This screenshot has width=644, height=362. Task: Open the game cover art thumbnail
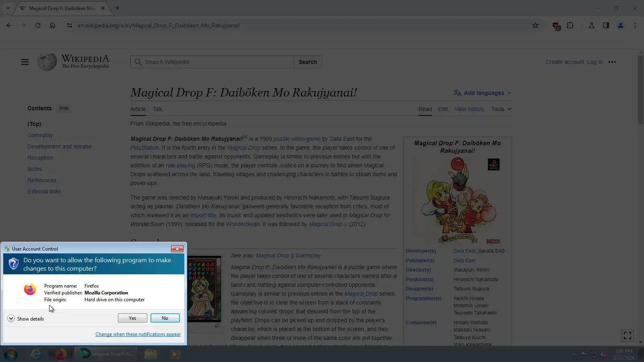pyautogui.click(x=458, y=201)
